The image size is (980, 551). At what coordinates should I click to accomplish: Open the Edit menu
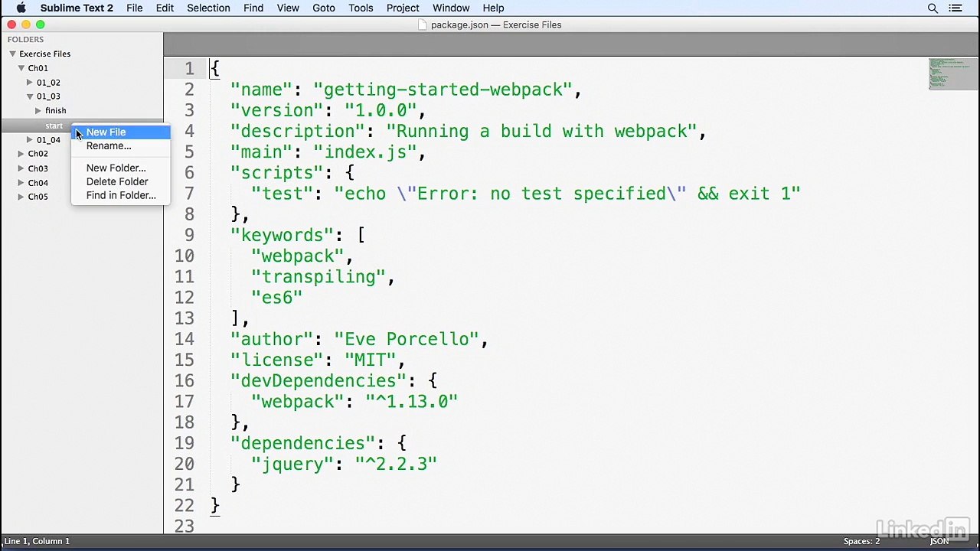165,8
